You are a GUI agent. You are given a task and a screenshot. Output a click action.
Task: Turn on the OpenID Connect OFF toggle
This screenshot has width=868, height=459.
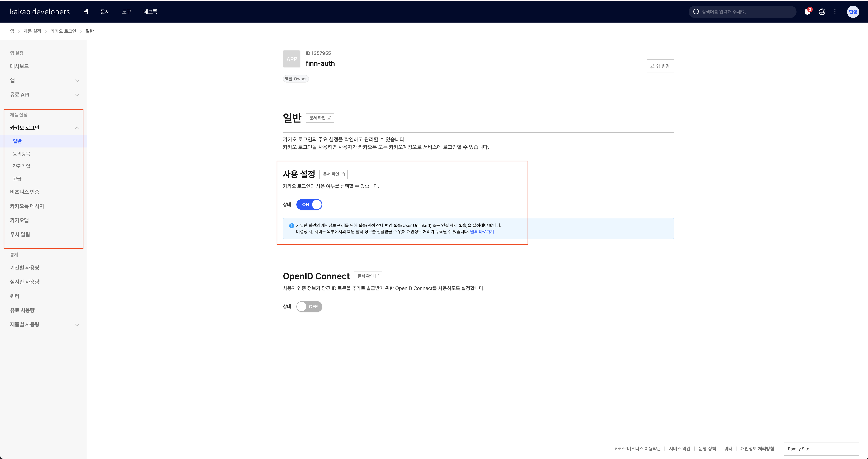click(x=309, y=307)
